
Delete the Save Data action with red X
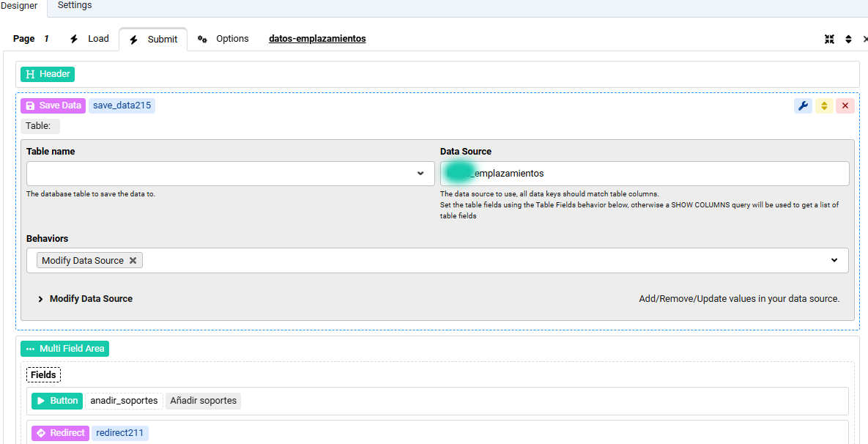(x=845, y=106)
